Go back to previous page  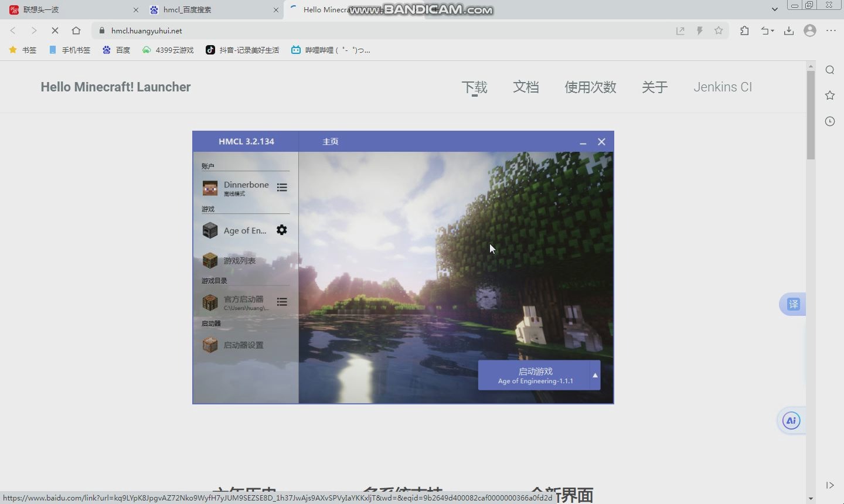[13, 30]
